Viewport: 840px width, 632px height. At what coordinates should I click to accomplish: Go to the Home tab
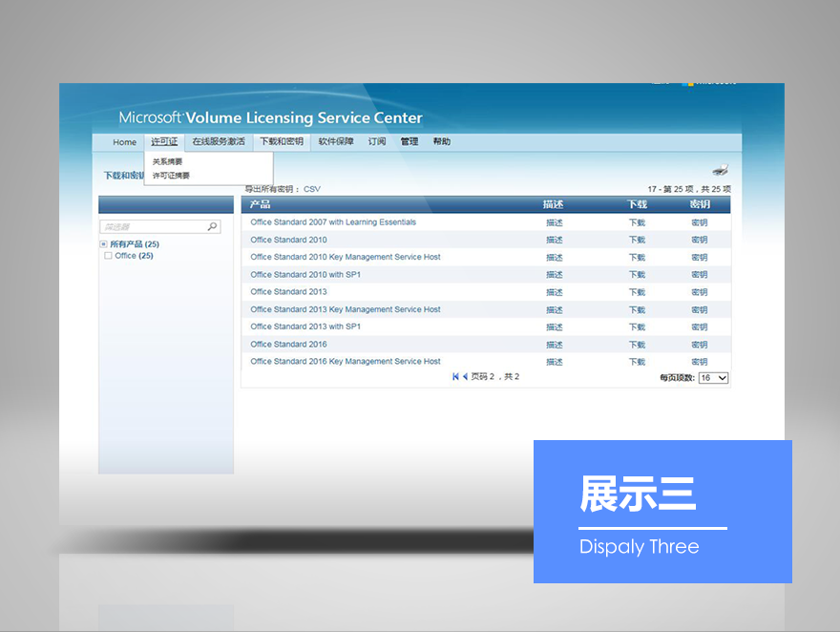click(x=125, y=142)
